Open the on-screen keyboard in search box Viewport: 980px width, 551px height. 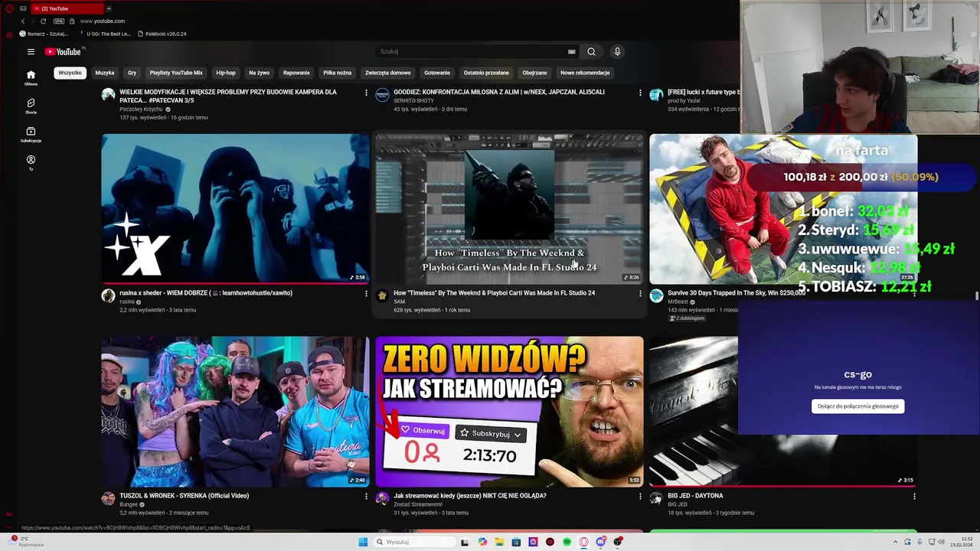[x=571, y=51]
